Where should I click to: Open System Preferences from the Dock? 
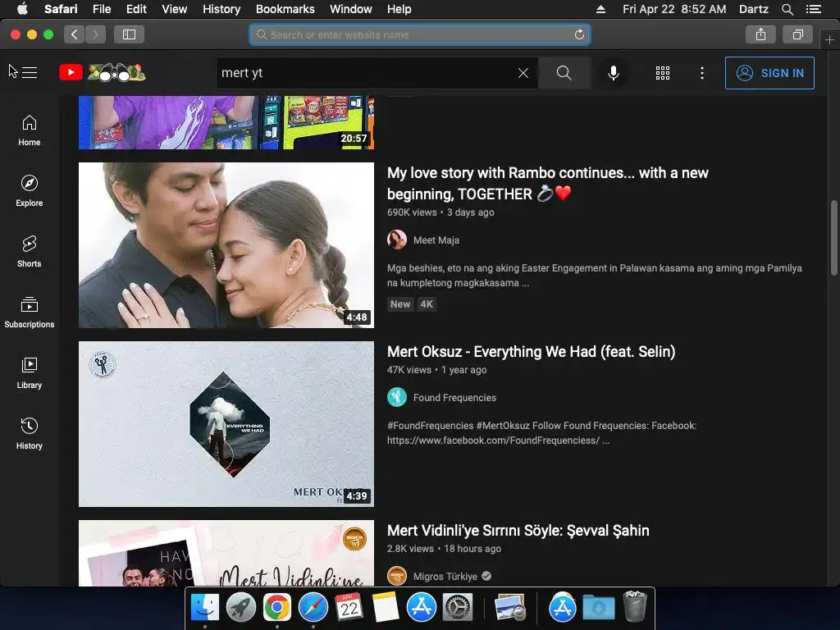(x=458, y=608)
